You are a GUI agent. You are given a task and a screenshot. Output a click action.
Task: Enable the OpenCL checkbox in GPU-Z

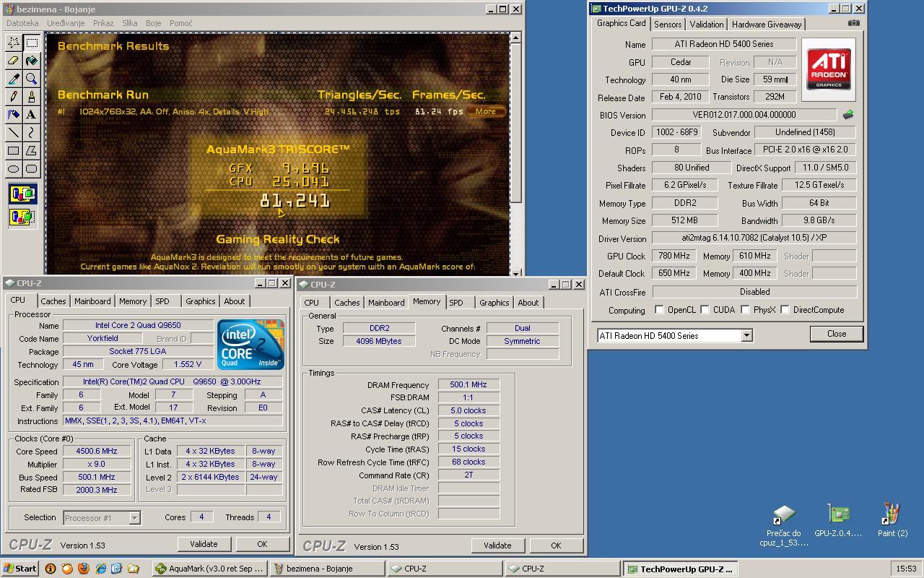pos(659,310)
